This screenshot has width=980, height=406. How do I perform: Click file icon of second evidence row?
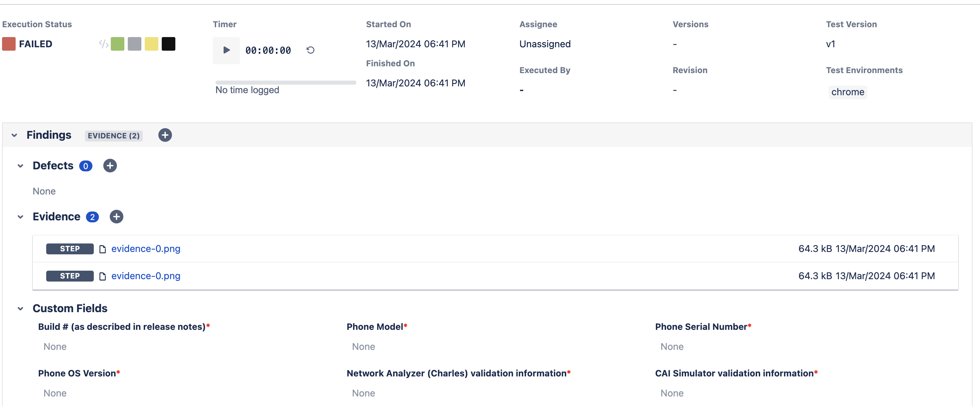[102, 276]
